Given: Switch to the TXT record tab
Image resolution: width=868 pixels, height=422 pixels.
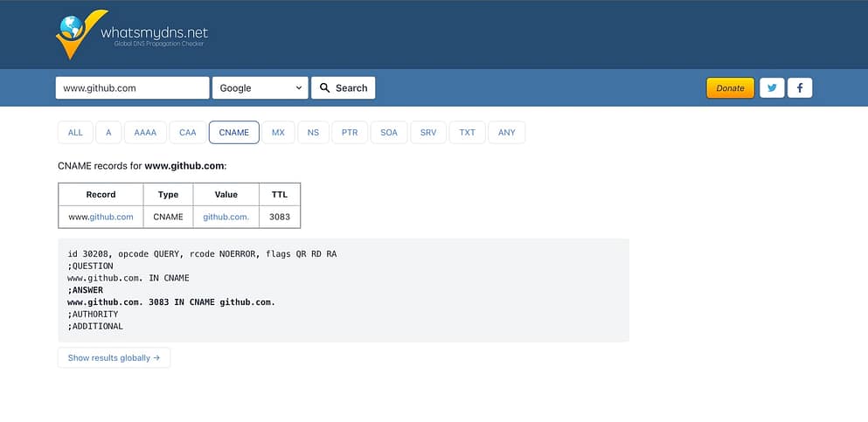Looking at the screenshot, I should pyautogui.click(x=468, y=133).
